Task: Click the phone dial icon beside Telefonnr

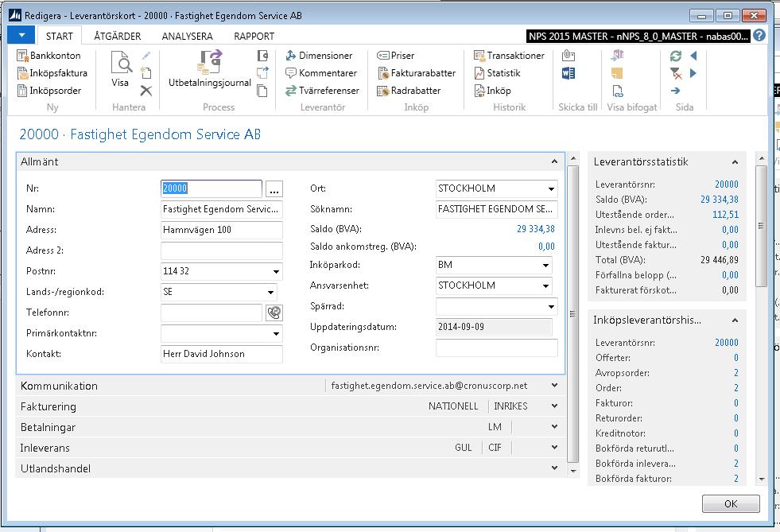Action: (274, 313)
